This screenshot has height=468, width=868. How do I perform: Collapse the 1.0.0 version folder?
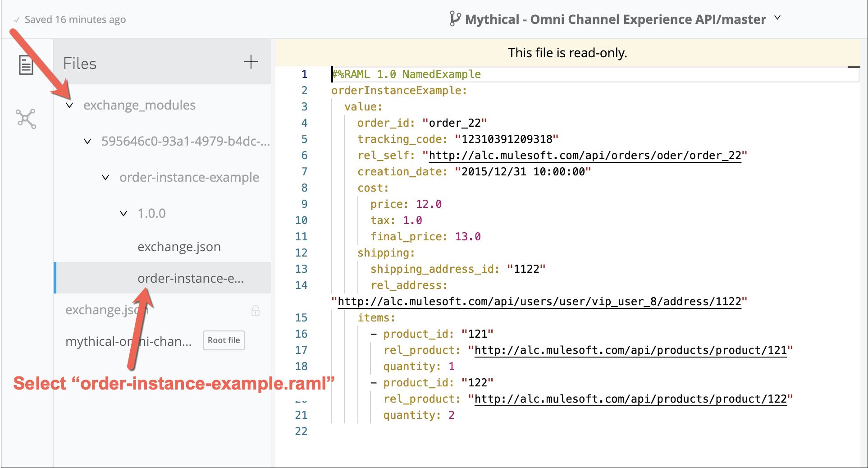tap(123, 214)
